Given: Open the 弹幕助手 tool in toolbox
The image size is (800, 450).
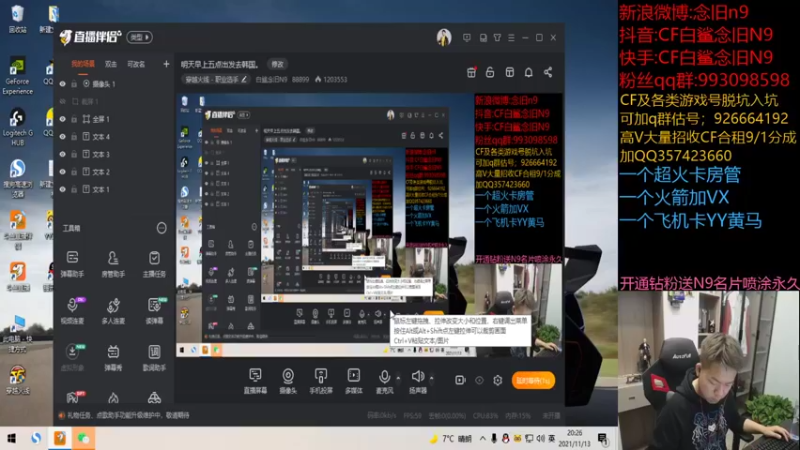Looking at the screenshot, I should point(72,264).
